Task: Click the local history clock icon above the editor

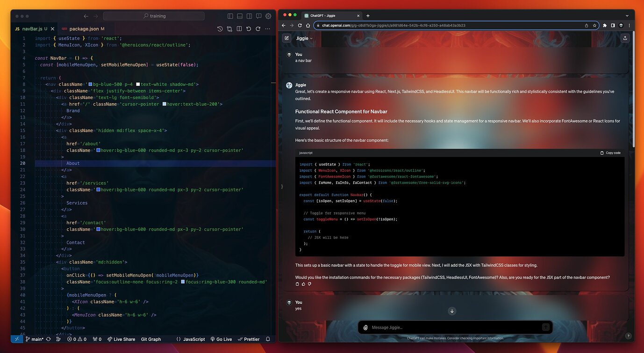Action: point(220,28)
